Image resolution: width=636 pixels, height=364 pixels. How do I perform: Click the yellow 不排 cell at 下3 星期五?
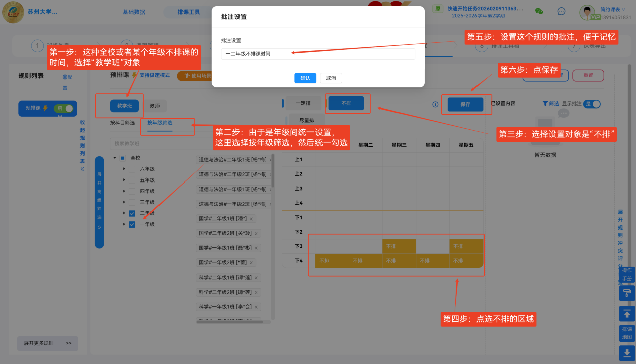pyautogui.click(x=466, y=246)
